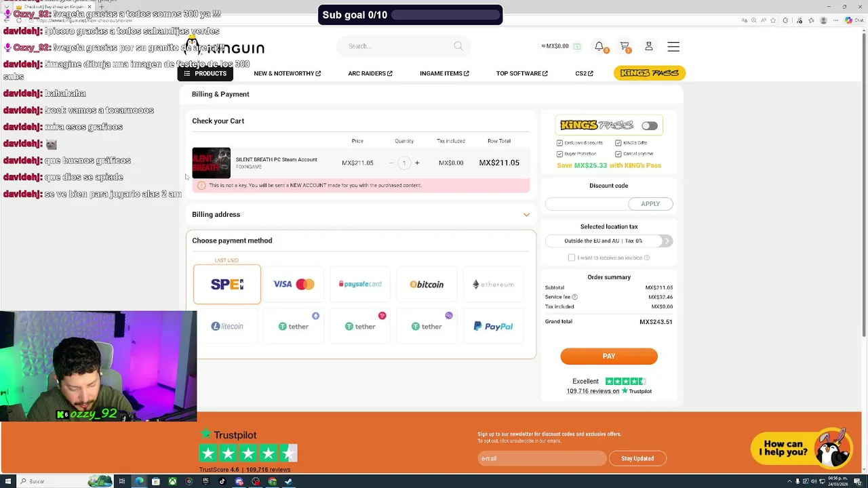Image resolution: width=868 pixels, height=488 pixels.
Task: Select bitcoin payment method
Action: point(427,284)
